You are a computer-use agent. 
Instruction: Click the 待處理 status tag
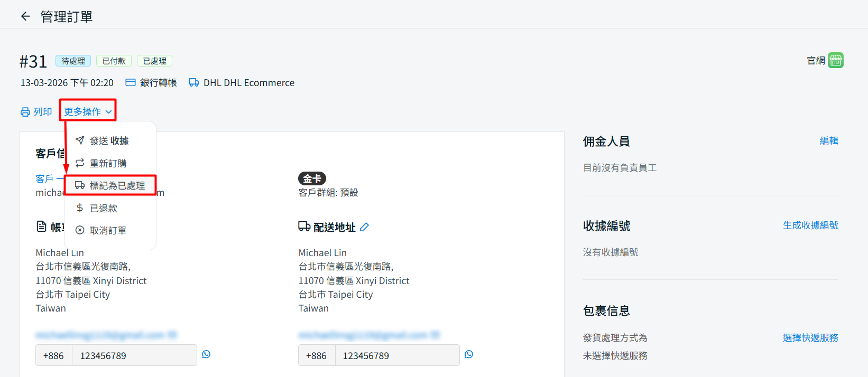point(73,61)
